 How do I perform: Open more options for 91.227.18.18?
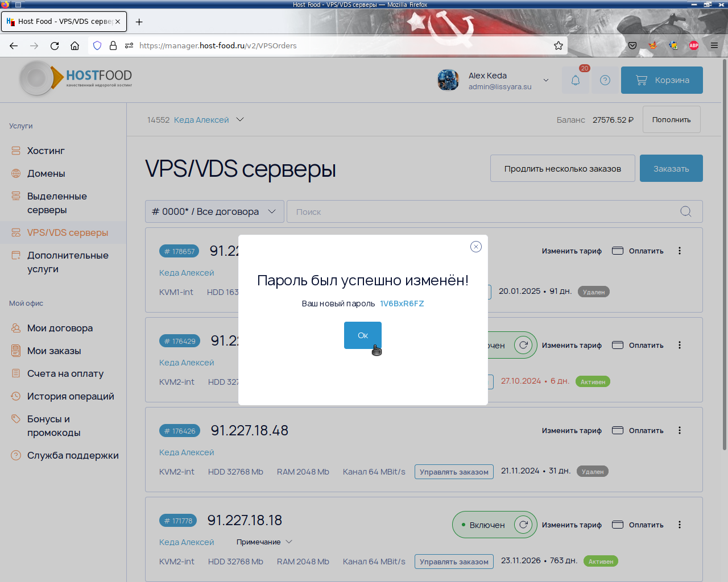pyautogui.click(x=680, y=525)
